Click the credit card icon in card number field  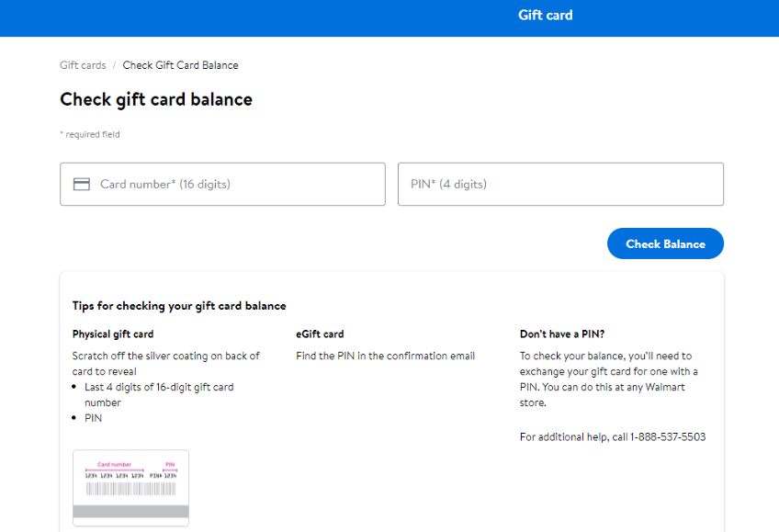[82, 185]
